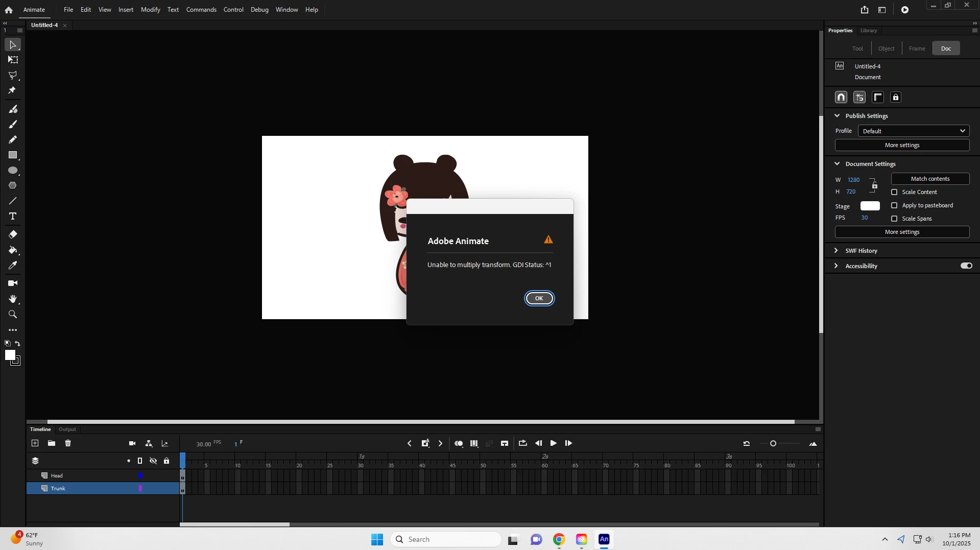The width and height of the screenshot is (980, 550).
Task: Click the Insert Keyframe icon
Action: point(425,443)
